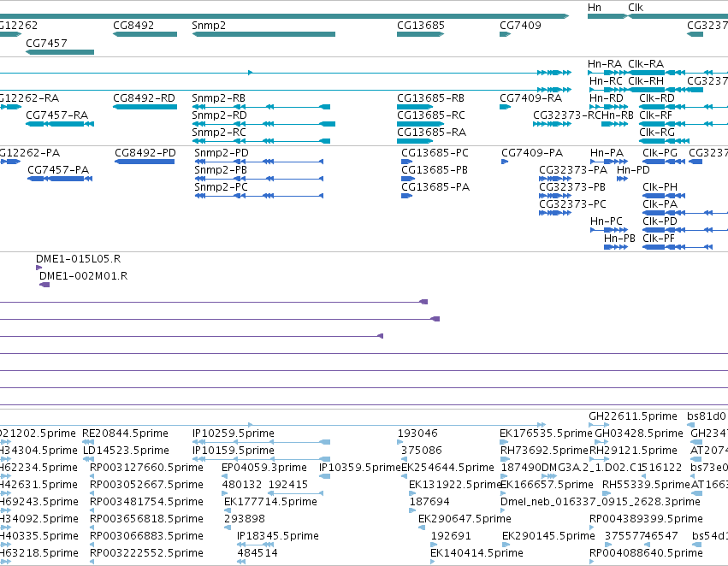Open EST EP04059.3prime

click(264, 468)
